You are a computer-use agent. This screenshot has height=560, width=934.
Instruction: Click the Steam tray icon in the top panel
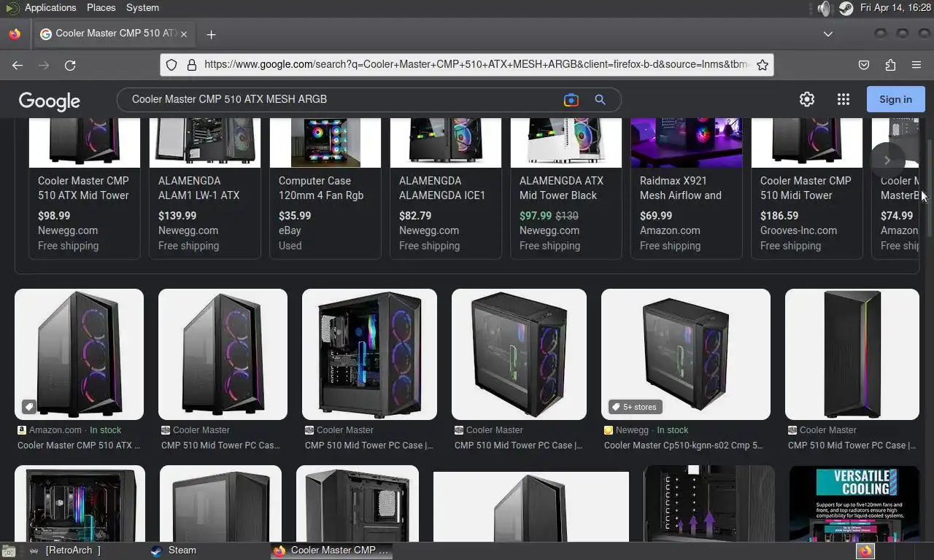pyautogui.click(x=846, y=8)
